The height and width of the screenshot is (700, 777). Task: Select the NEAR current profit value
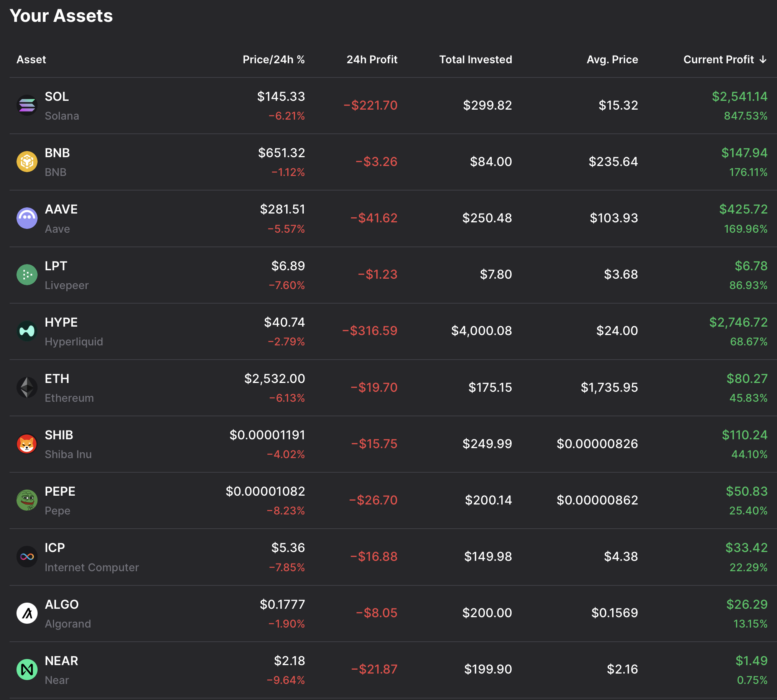(x=751, y=661)
